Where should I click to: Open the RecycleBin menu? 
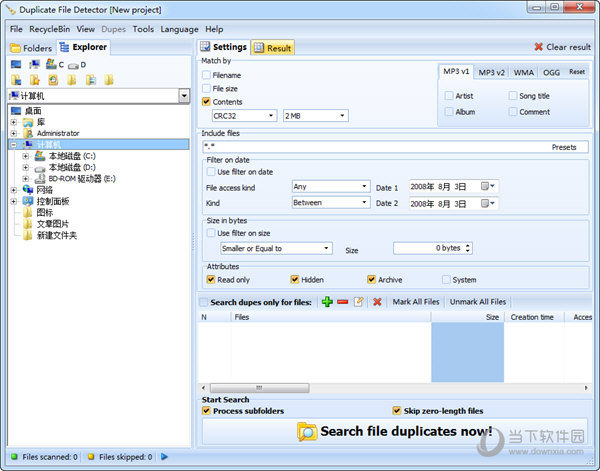click(x=49, y=29)
